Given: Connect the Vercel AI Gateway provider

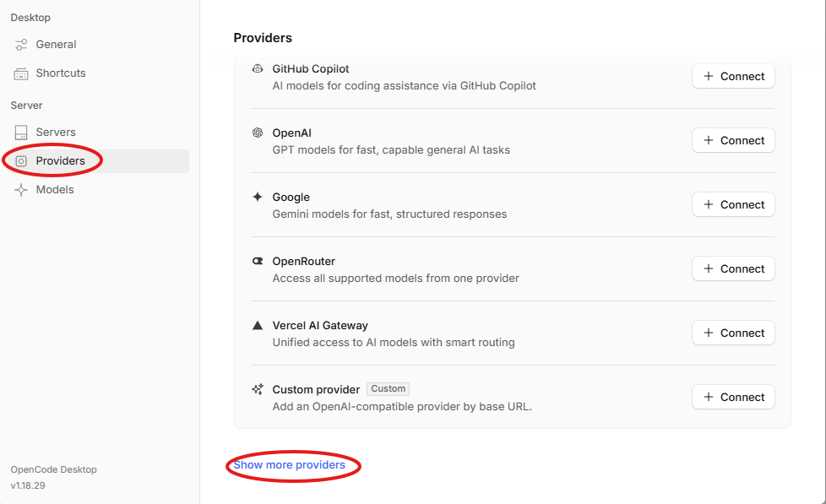Looking at the screenshot, I should point(733,333).
